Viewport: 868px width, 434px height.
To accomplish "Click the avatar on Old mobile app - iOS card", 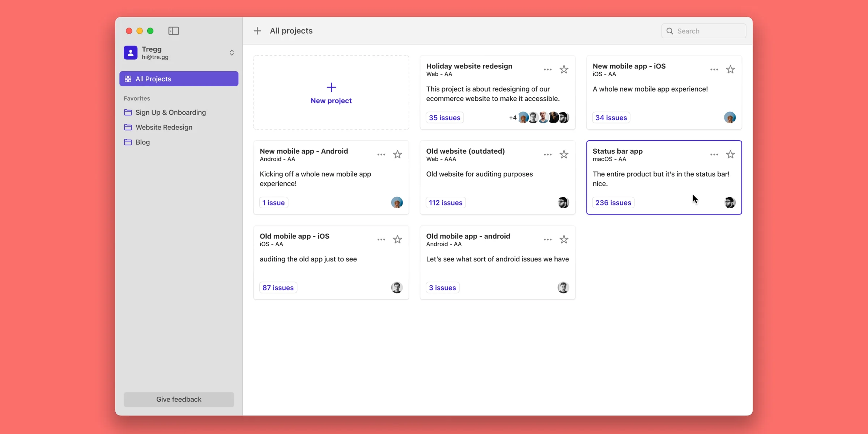I will point(397,287).
